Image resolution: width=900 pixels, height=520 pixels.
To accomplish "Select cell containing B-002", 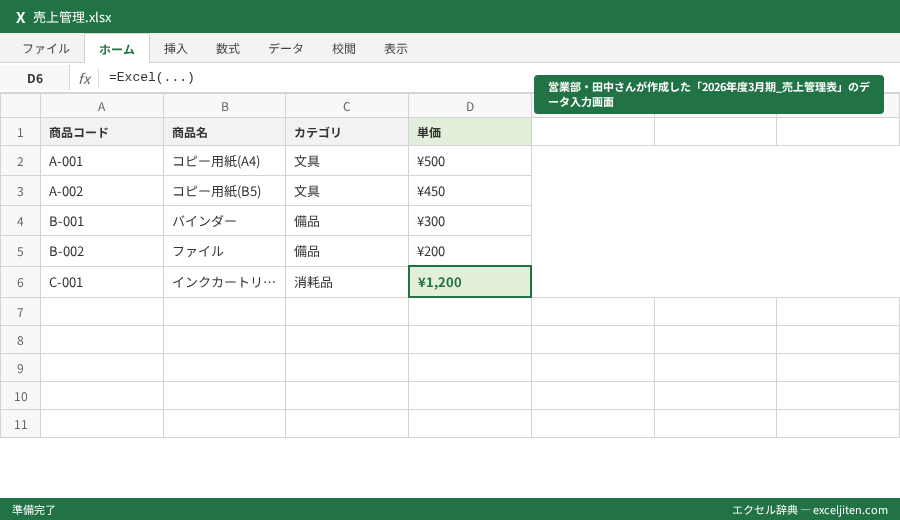I will [102, 251].
